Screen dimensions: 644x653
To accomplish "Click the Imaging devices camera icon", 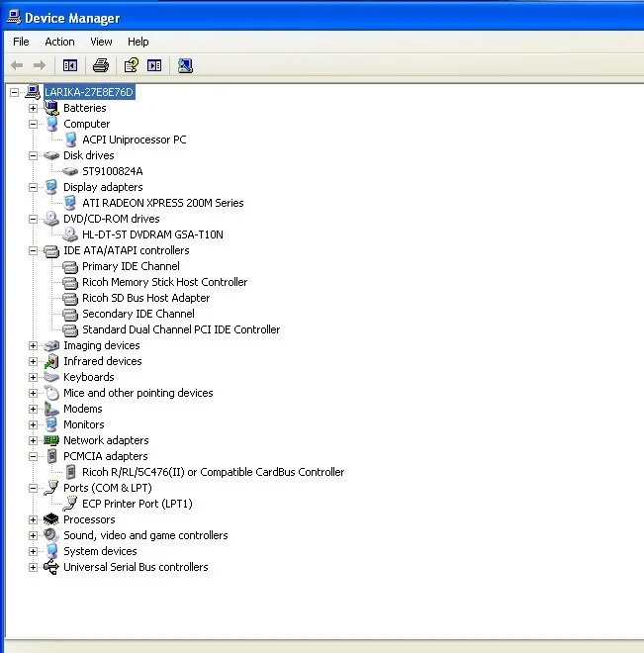I will point(51,345).
